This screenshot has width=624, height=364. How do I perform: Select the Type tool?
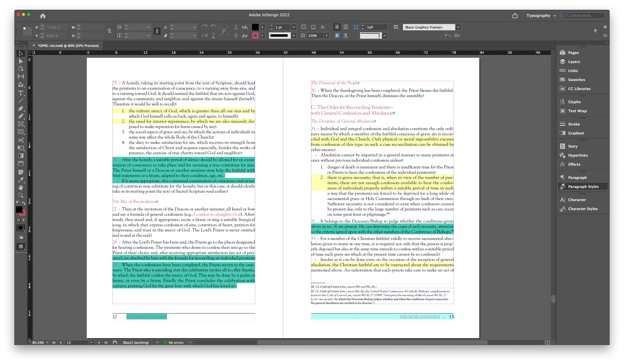point(21,93)
